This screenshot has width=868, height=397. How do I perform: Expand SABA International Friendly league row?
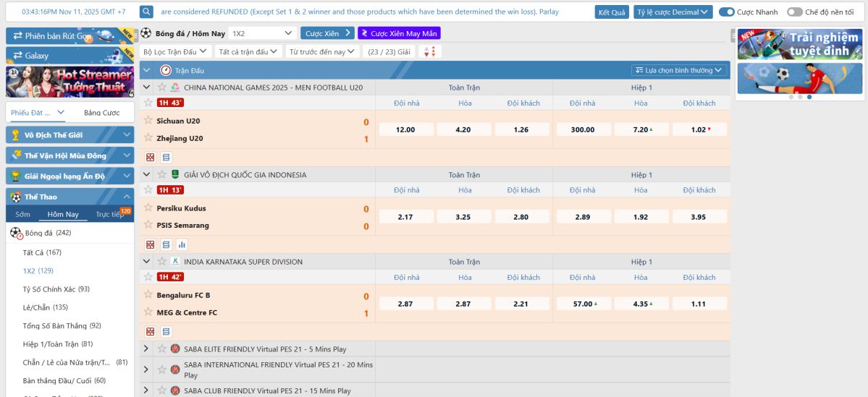coord(146,370)
